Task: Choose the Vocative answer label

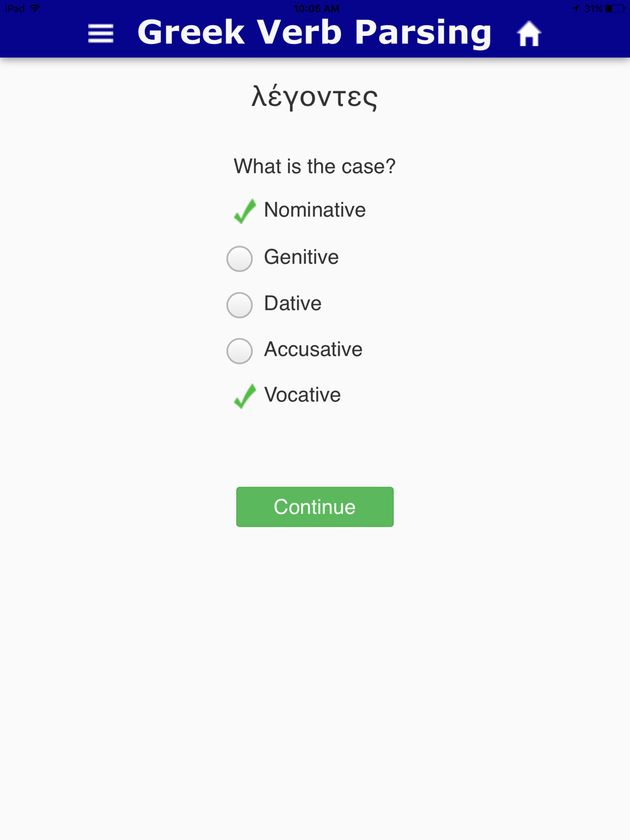Action: tap(302, 395)
